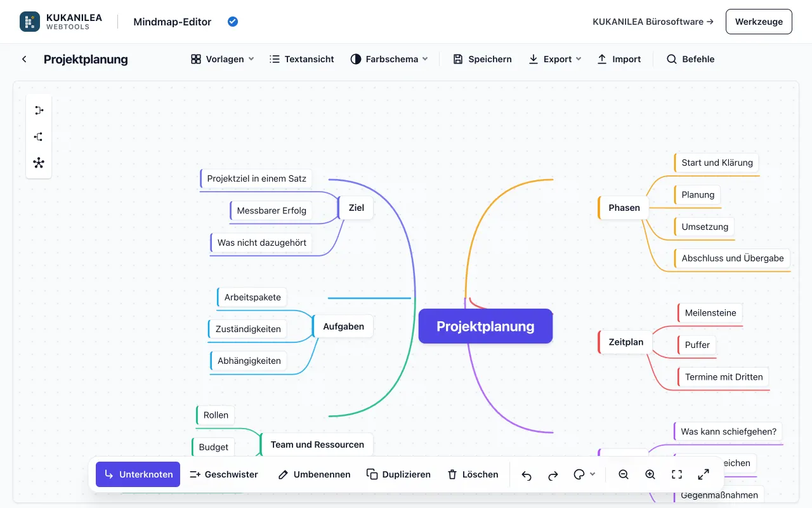Select the Phasen branch node
The height and width of the screenshot is (508, 812).
coord(624,208)
